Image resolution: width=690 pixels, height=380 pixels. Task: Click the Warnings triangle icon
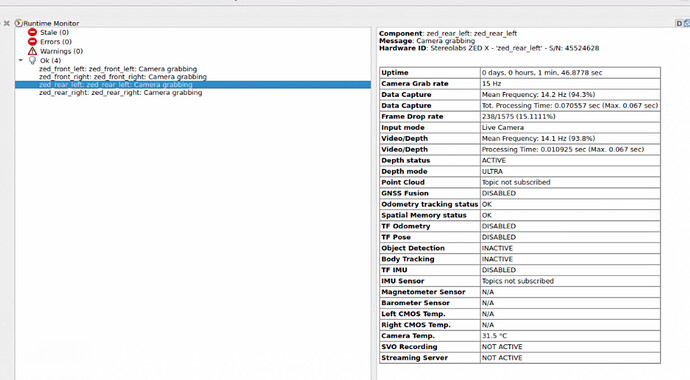32,51
